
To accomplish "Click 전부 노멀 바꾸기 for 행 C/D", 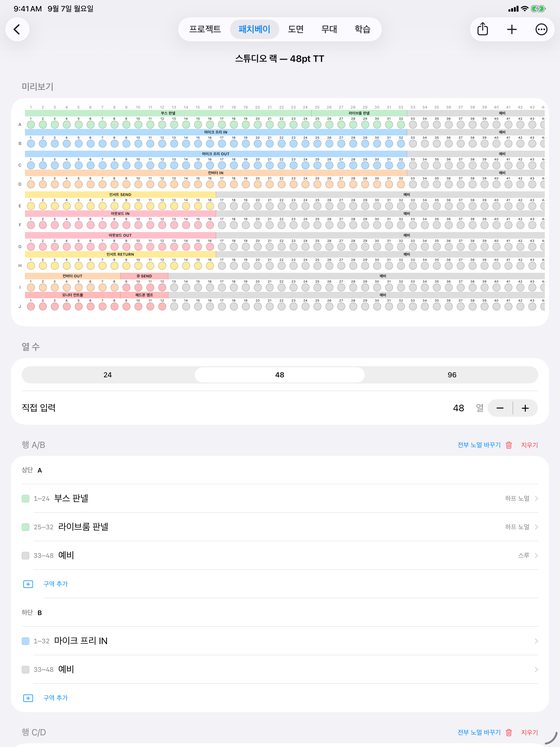I will pos(479,732).
